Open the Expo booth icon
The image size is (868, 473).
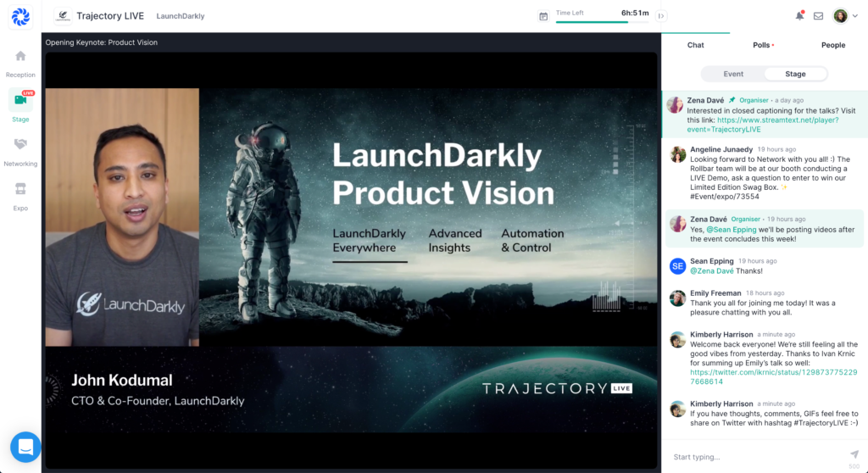point(20,189)
